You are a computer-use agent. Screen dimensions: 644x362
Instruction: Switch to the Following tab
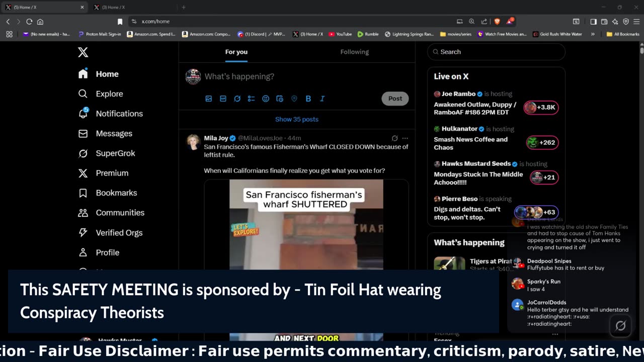354,52
